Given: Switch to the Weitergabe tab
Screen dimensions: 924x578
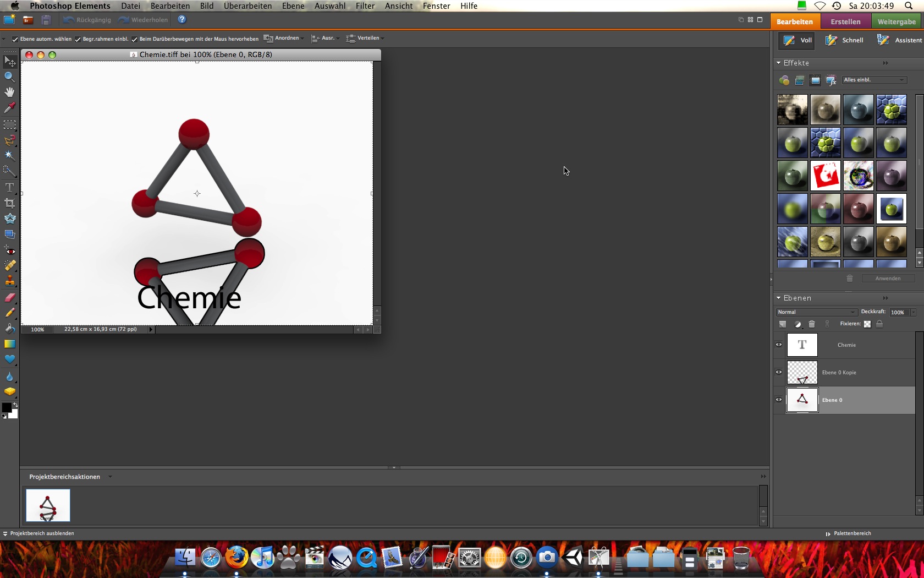Looking at the screenshot, I should coord(897,21).
